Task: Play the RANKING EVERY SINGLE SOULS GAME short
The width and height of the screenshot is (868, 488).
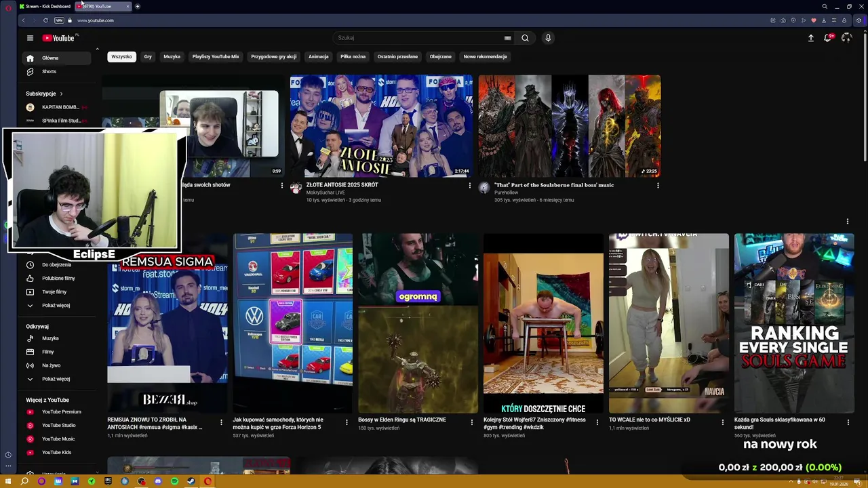Action: click(794, 323)
